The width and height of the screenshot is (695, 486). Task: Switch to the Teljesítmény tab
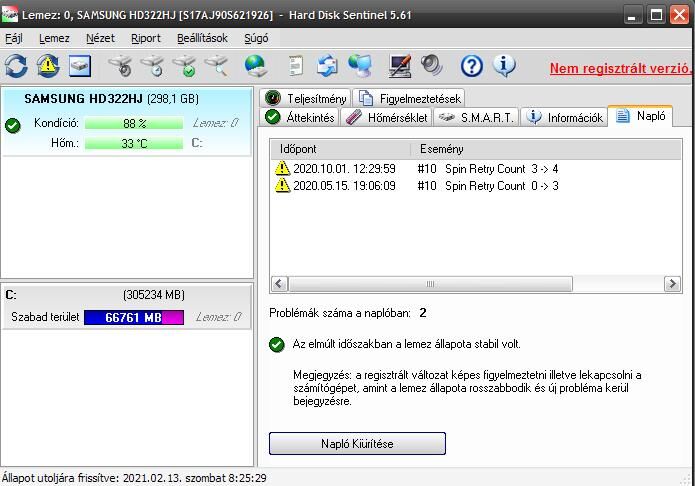click(x=305, y=98)
